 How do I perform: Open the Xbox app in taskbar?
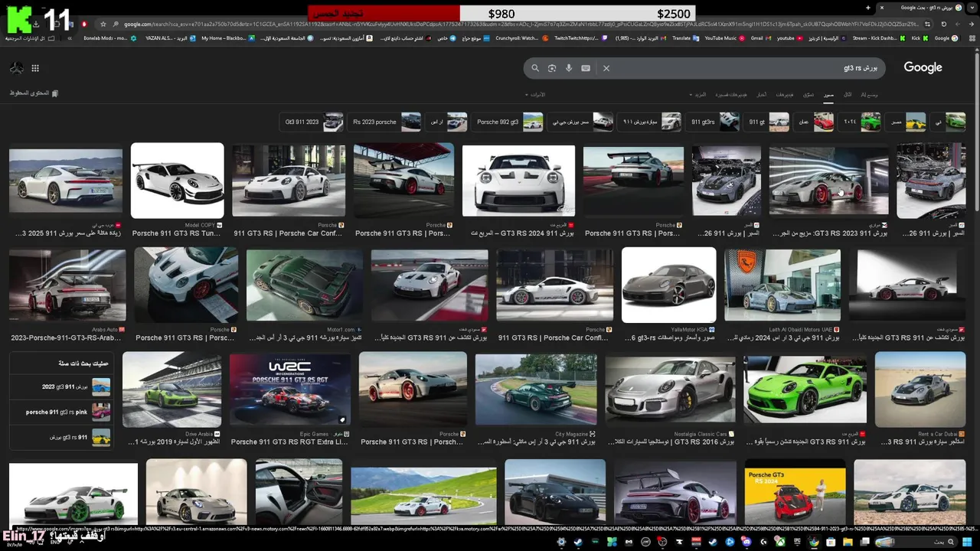tap(780, 542)
